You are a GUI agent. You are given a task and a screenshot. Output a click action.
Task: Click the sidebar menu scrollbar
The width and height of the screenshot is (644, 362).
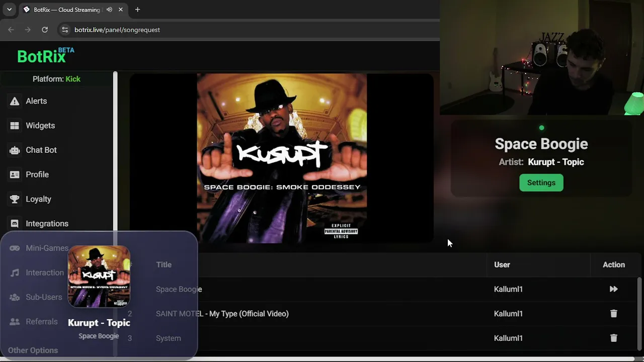(115, 151)
